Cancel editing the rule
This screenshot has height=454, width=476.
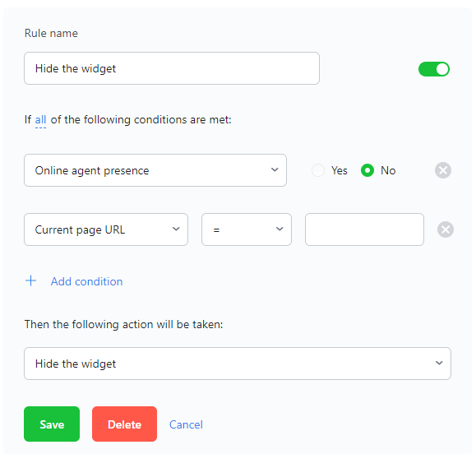click(x=186, y=424)
